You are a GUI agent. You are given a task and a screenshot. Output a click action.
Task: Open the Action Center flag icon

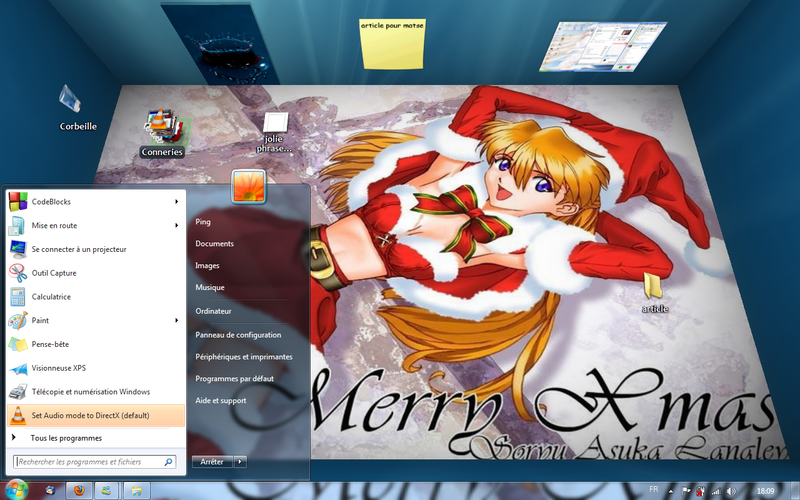686,491
